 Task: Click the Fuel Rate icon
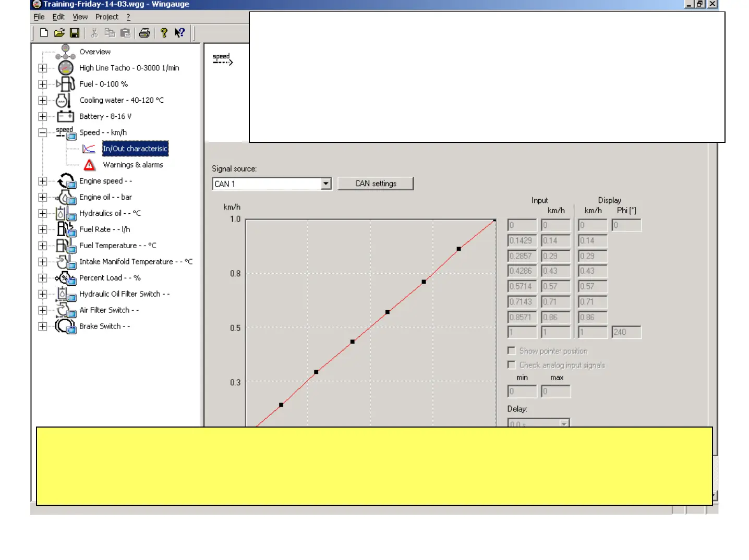click(x=66, y=229)
